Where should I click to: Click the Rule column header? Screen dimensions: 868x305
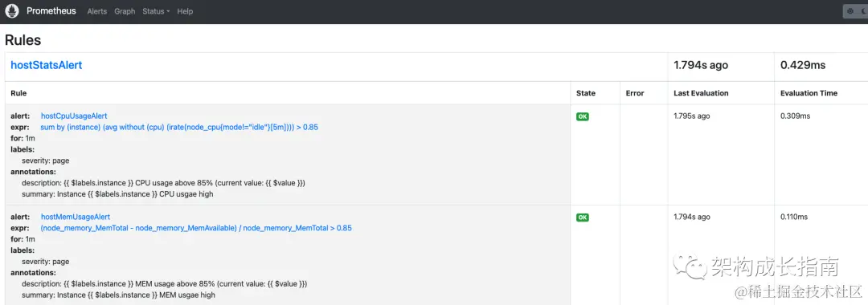[18, 93]
